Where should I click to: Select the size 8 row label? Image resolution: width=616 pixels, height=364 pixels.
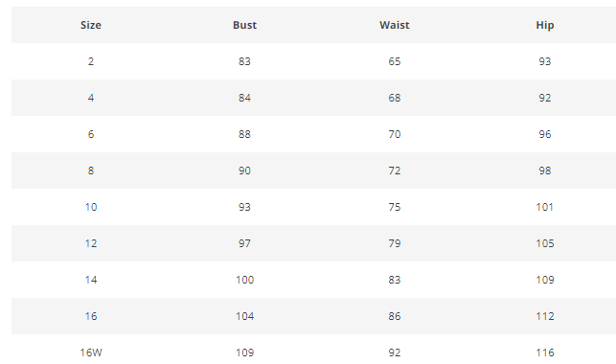coord(91,171)
